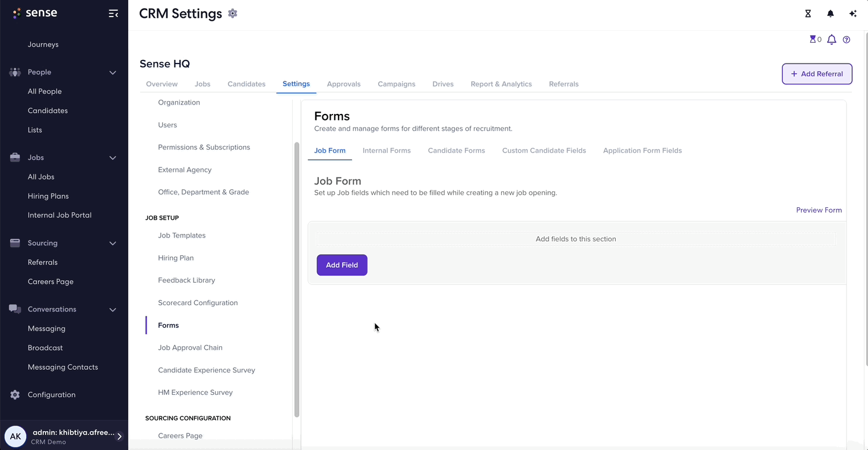Image resolution: width=868 pixels, height=450 pixels.
Task: Open the Campaigns tab
Action: (397, 84)
